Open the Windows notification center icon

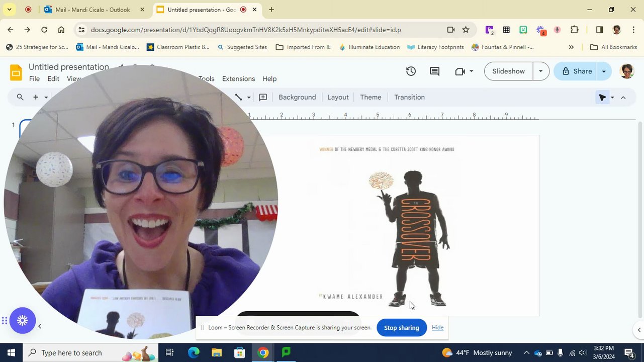coord(629,352)
